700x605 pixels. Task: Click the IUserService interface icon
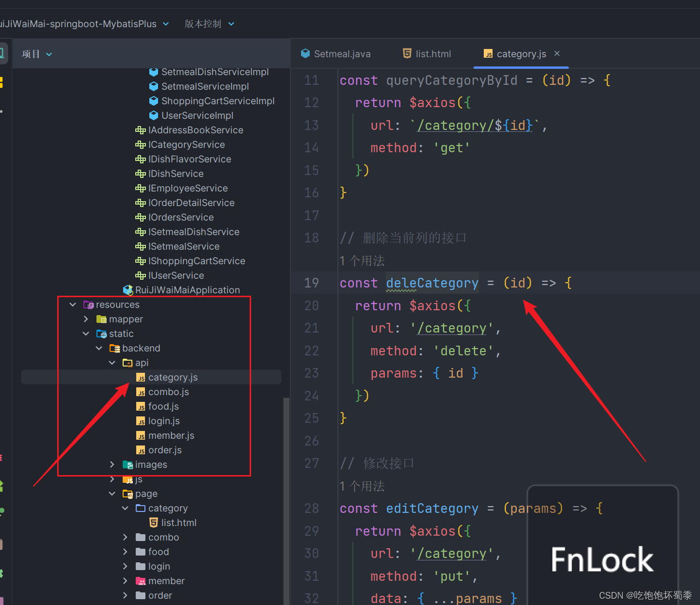click(x=141, y=275)
